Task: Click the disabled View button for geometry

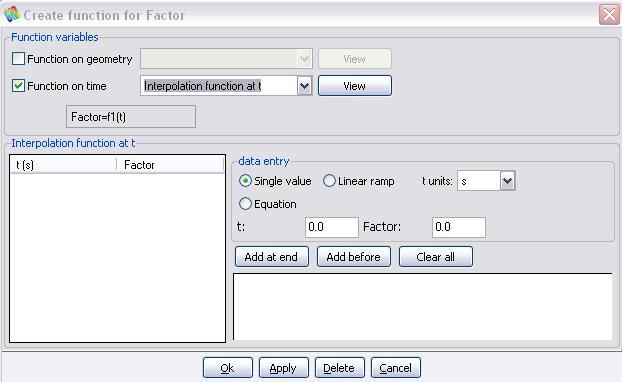Action: point(355,59)
